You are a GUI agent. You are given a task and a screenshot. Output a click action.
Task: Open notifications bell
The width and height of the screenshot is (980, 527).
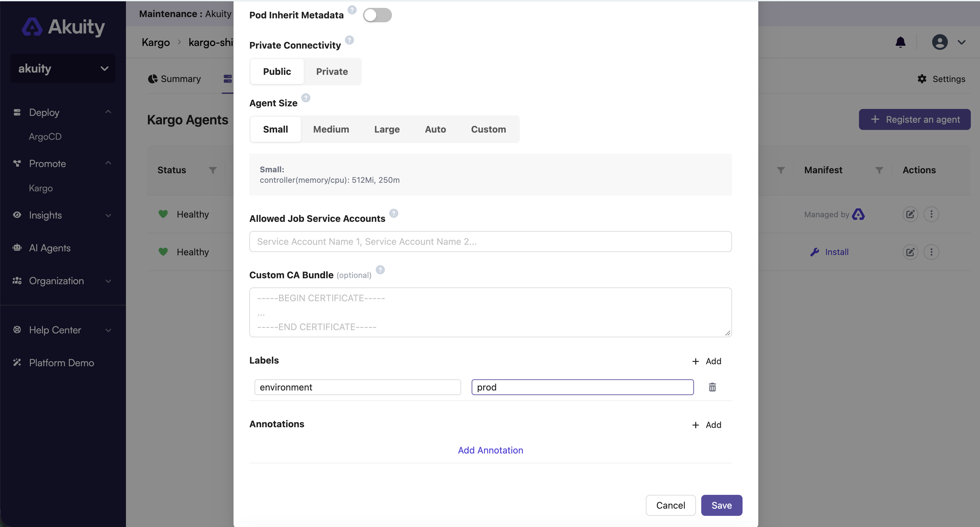900,42
